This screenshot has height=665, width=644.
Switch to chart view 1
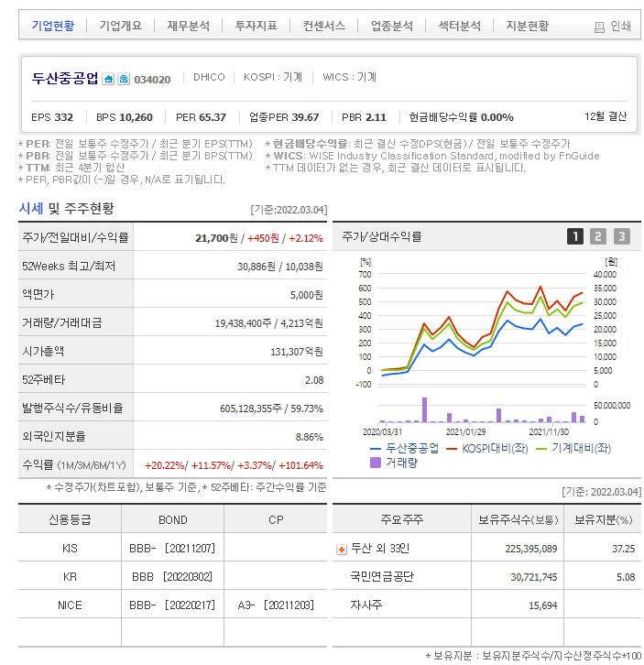click(575, 236)
